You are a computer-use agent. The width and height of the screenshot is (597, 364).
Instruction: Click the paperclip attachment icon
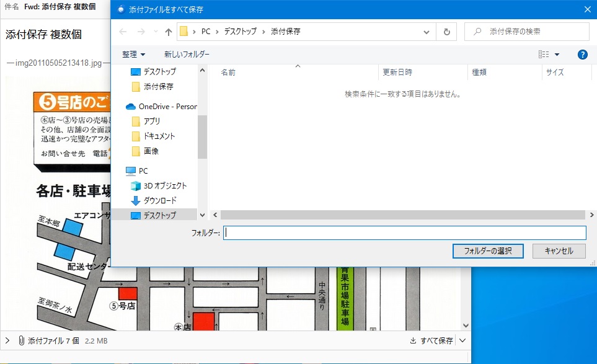coord(21,340)
